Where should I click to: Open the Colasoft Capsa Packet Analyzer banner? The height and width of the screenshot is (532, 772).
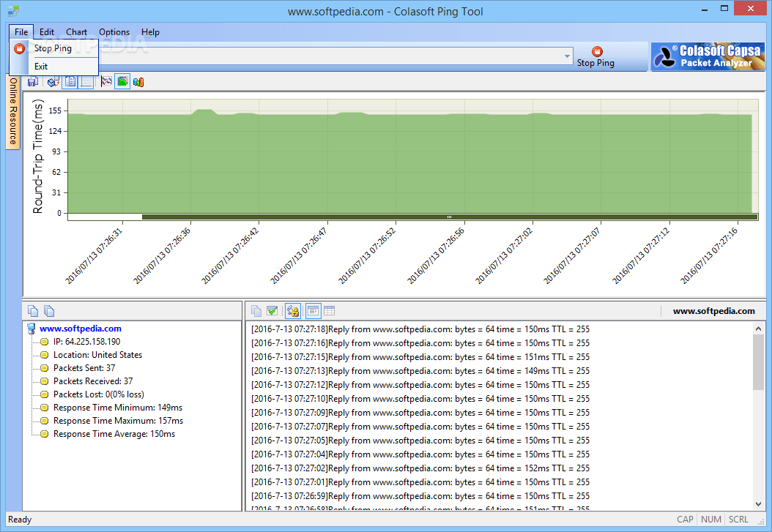pos(708,56)
